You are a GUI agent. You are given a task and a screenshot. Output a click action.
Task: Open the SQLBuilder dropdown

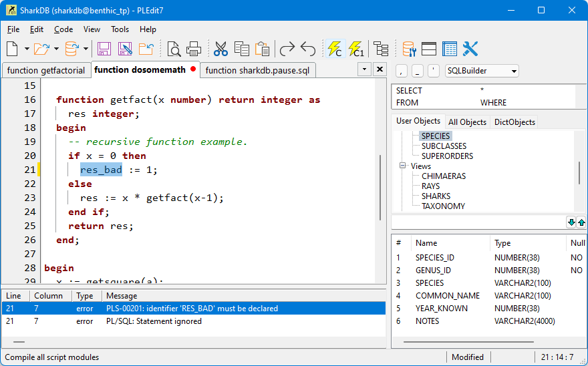[513, 71]
